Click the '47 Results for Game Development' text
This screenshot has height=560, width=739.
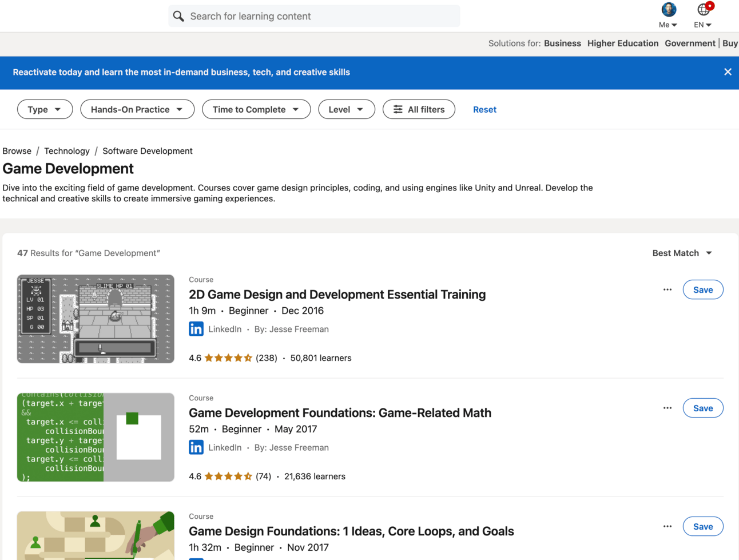(x=89, y=253)
